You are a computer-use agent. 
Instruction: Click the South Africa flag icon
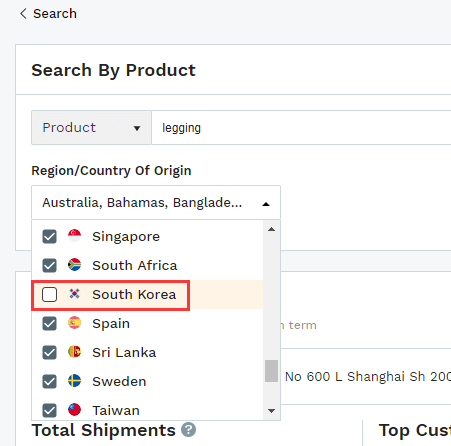point(74,265)
